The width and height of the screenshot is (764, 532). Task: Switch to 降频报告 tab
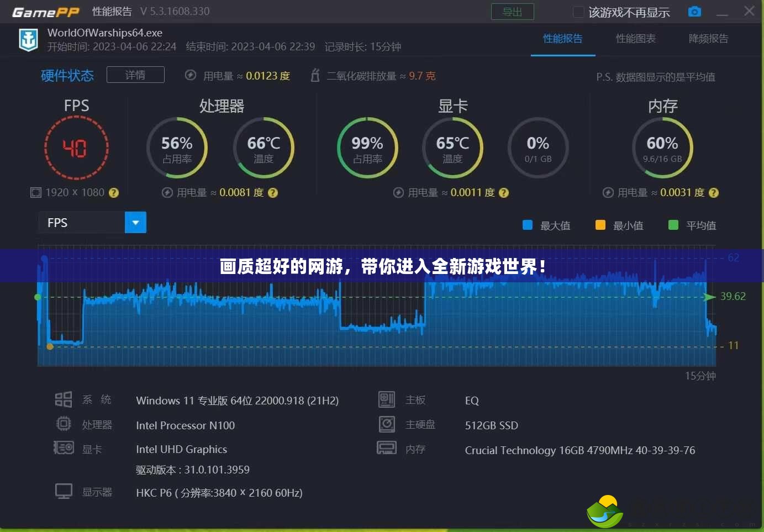(708, 39)
